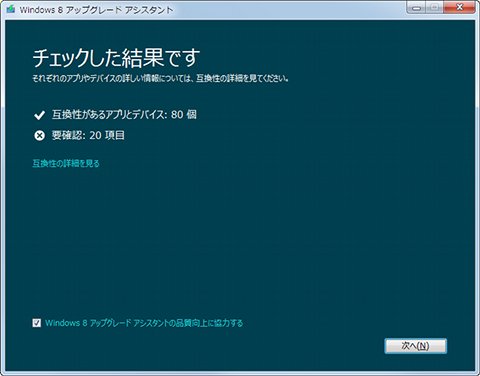
Task: Click the 次へ(N) button
Action: (415, 346)
